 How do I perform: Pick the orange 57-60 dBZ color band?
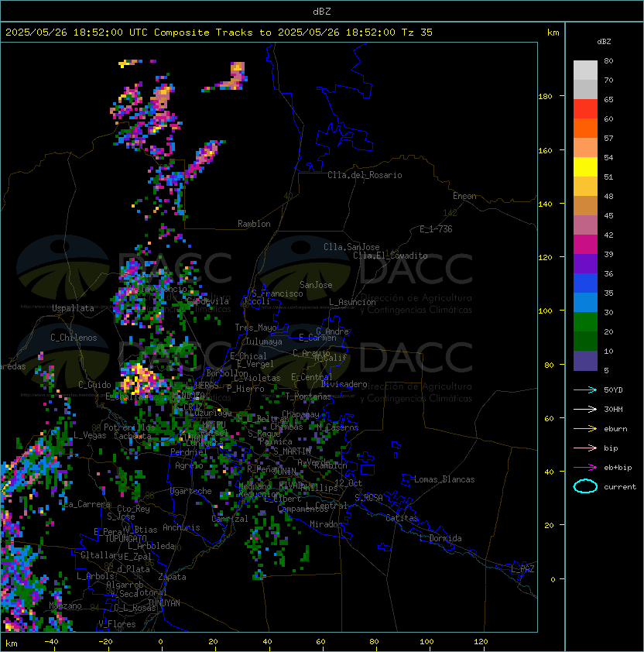585,129
